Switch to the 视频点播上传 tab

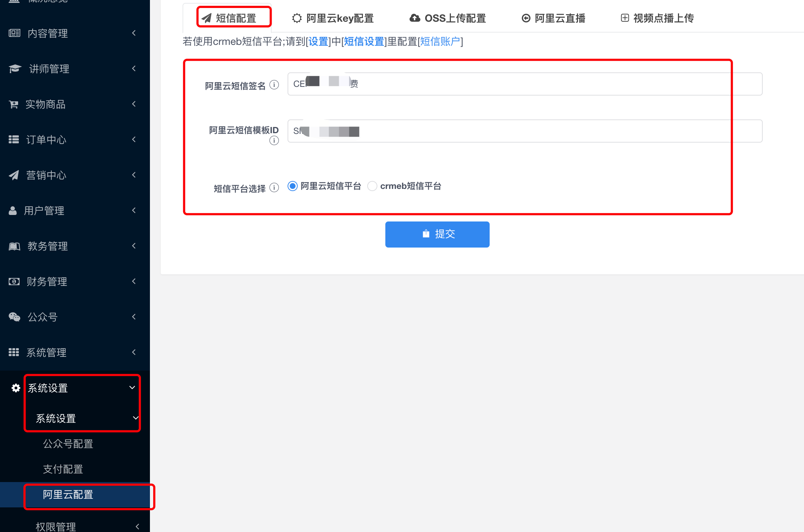point(657,18)
